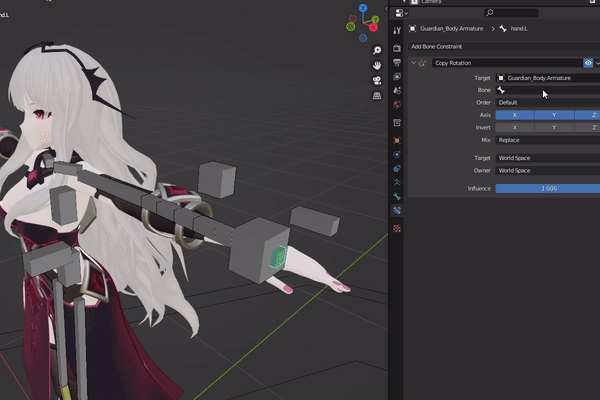Click the hand.L bone icon in breadcrumb

coord(503,29)
